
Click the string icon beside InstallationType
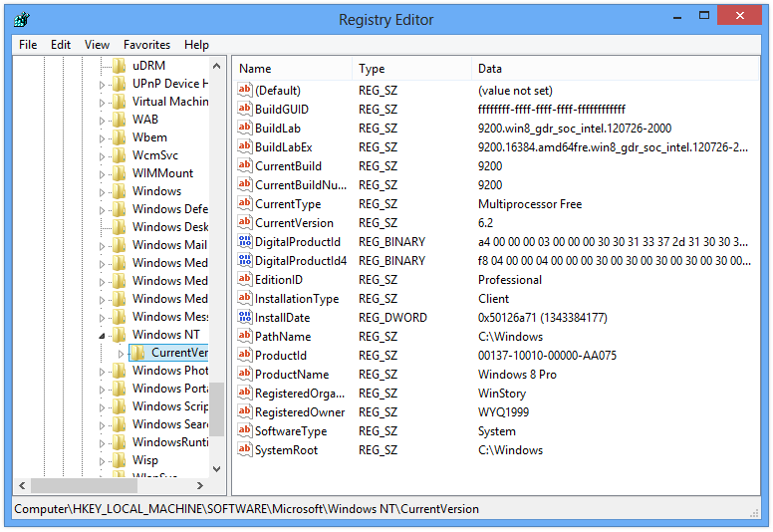pos(244,298)
